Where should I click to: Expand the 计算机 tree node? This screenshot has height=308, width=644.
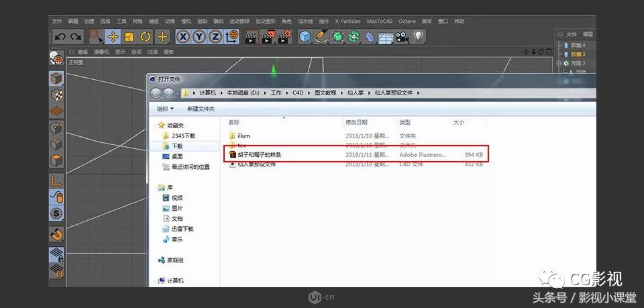[x=155, y=280]
